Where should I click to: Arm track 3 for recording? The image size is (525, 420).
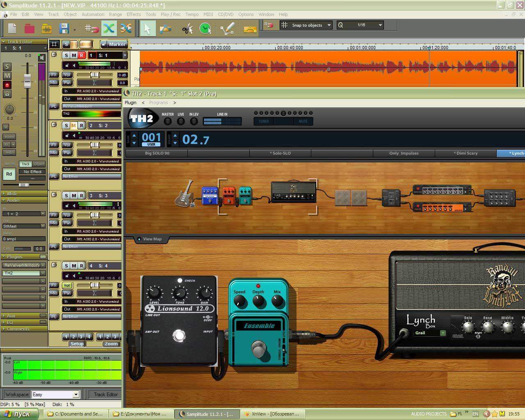coord(81,196)
